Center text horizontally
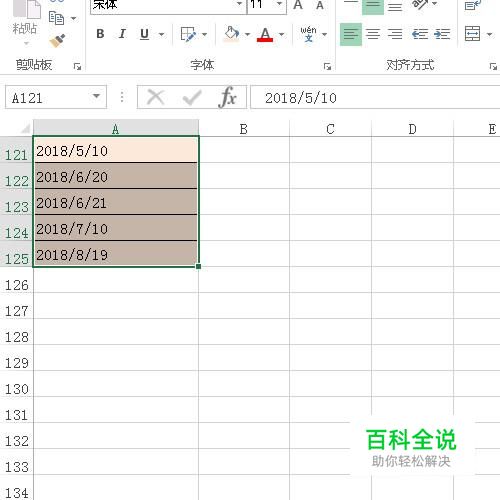This screenshot has height=500, width=500. (x=373, y=34)
